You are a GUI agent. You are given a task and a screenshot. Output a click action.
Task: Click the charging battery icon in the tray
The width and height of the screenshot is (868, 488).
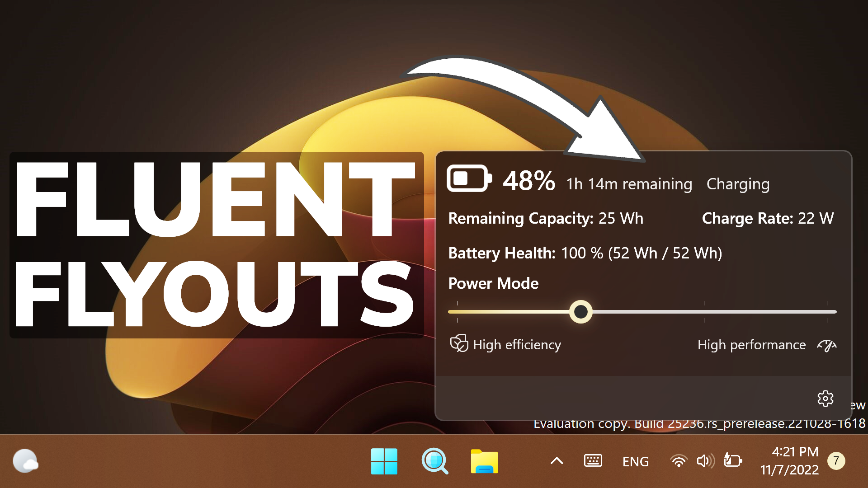click(732, 461)
